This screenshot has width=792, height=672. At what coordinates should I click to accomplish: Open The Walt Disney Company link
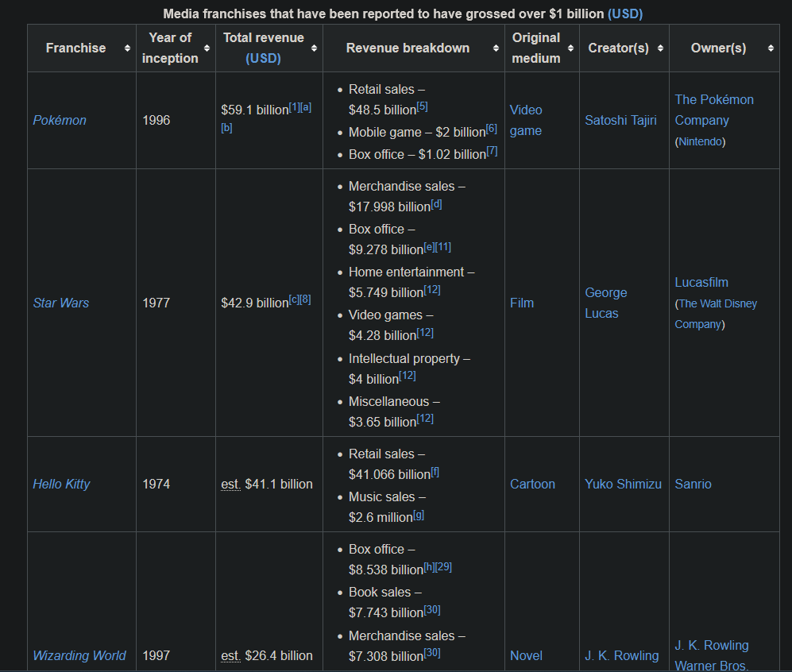coord(717,314)
